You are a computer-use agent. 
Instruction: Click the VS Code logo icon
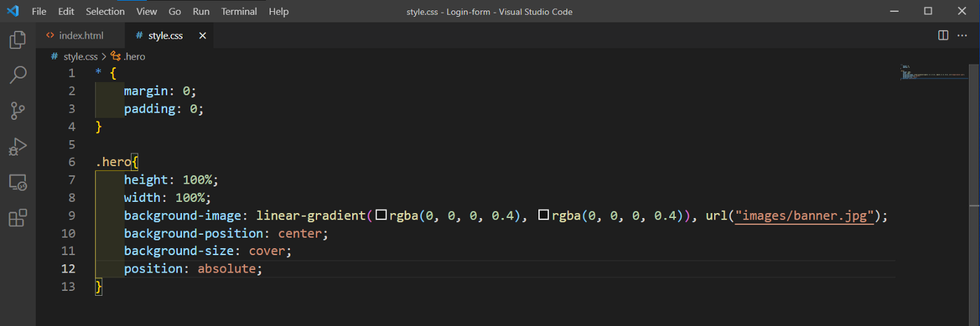tap(13, 11)
